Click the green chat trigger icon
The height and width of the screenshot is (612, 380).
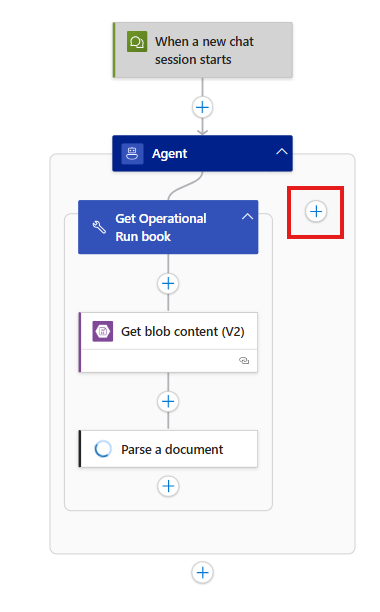coord(137,42)
